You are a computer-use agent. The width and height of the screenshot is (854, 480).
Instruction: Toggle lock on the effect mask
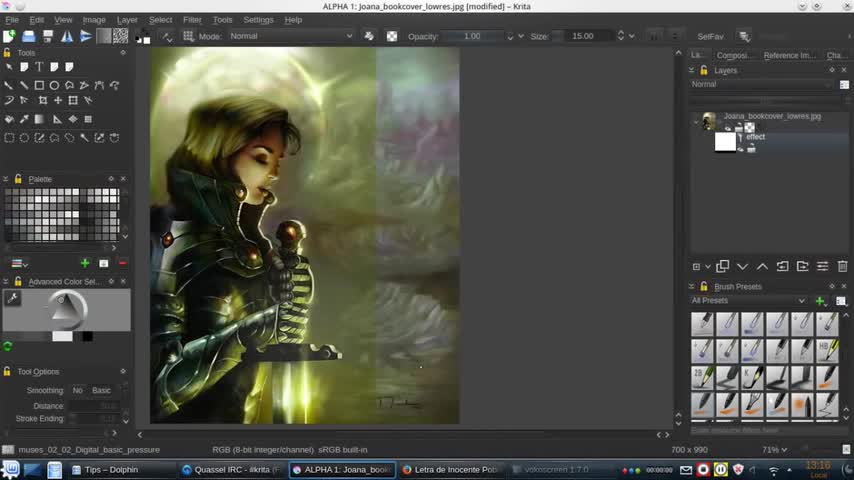pos(751,149)
